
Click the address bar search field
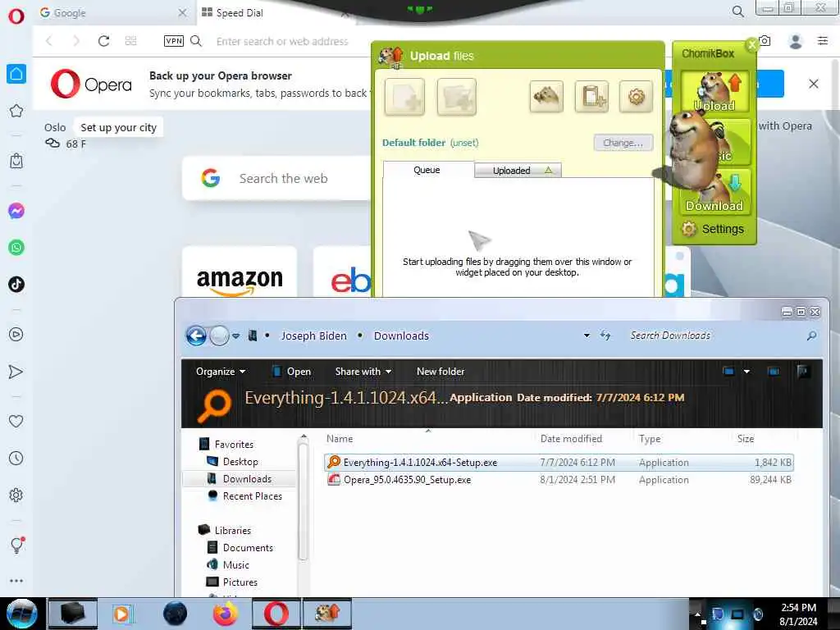coord(282,41)
